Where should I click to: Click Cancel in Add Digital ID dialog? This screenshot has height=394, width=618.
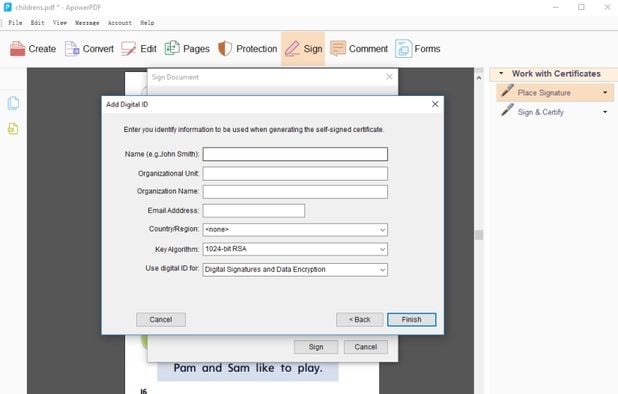coord(161,320)
